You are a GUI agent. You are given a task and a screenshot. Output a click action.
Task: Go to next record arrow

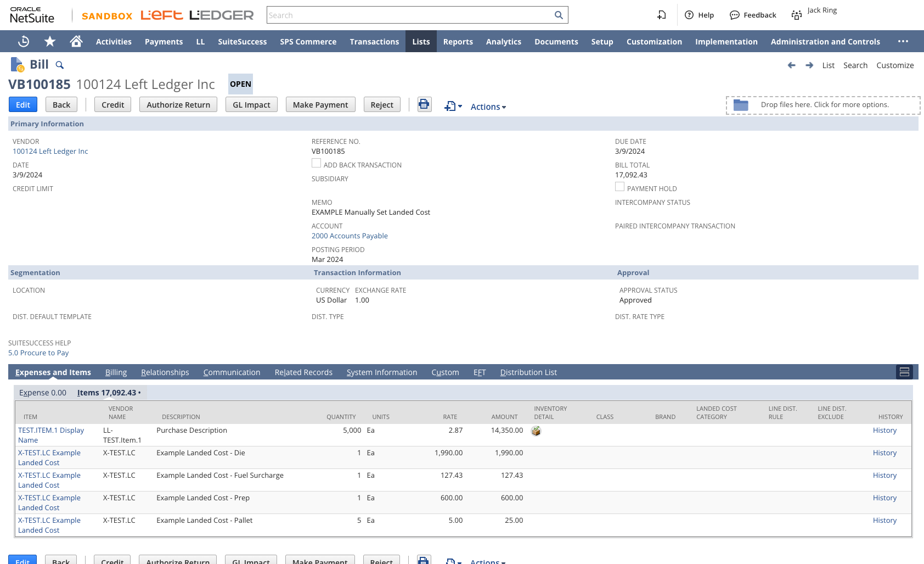(x=809, y=65)
